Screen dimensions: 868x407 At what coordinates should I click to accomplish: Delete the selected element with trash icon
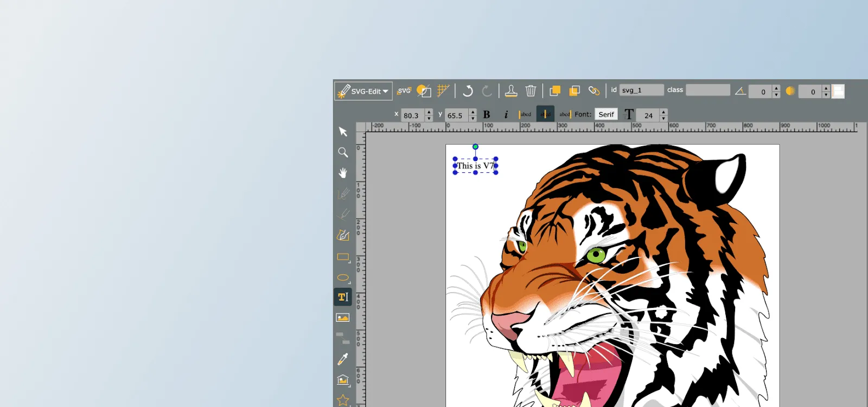click(x=531, y=91)
